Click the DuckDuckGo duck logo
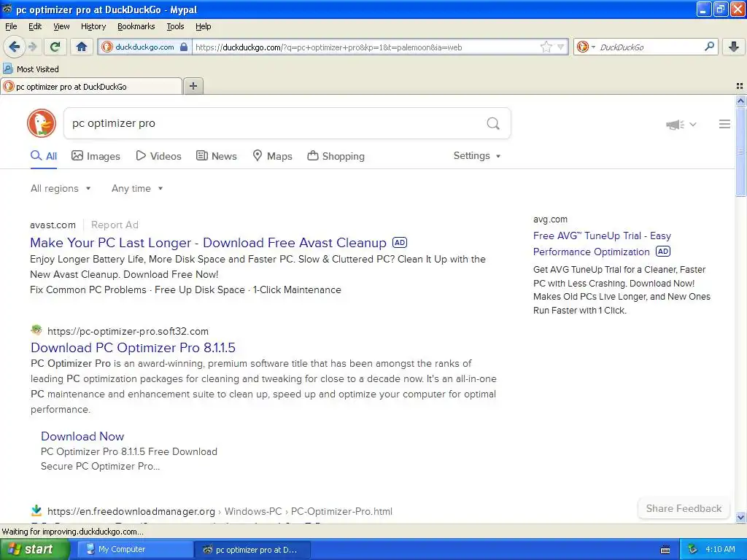Image resolution: width=747 pixels, height=560 pixels. (42, 123)
